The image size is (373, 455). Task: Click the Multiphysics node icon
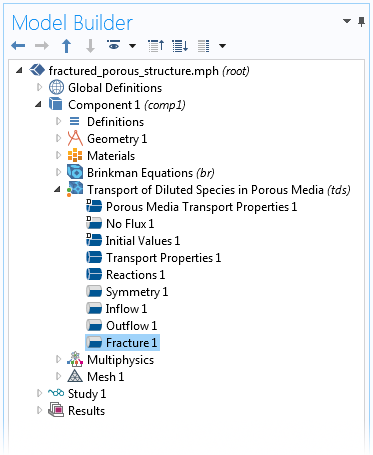point(75,359)
